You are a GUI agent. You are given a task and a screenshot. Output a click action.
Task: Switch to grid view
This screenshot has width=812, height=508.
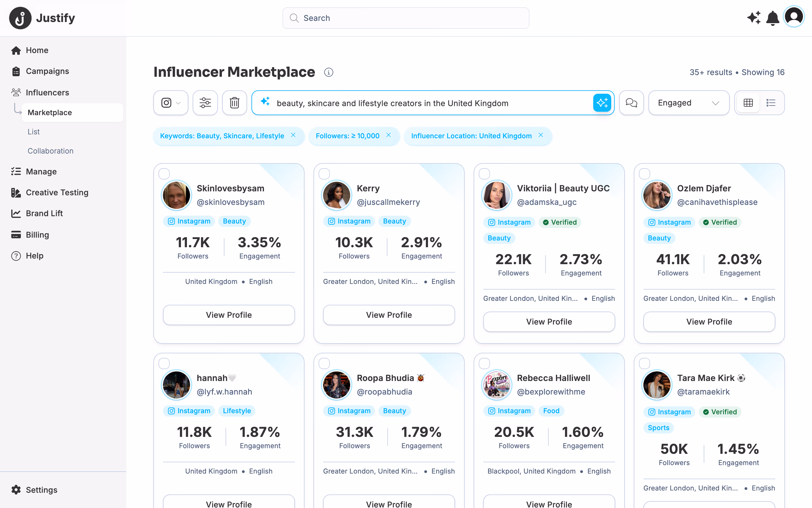pyautogui.click(x=748, y=103)
